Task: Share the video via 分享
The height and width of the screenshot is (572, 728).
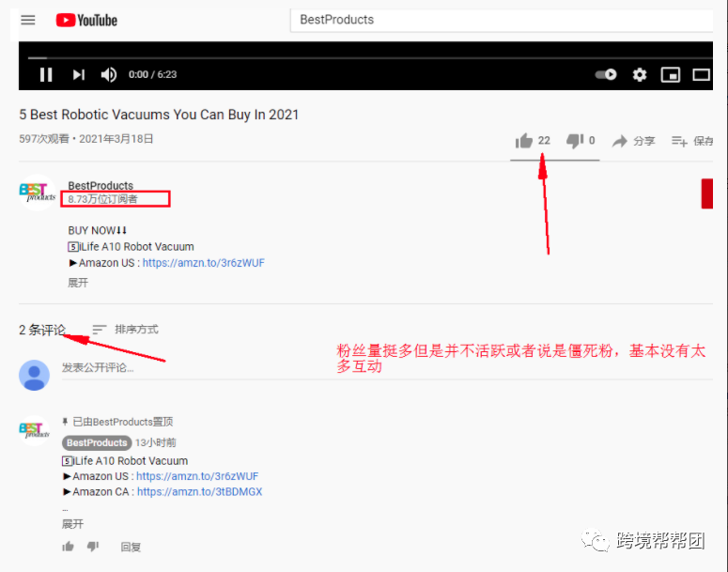Action: [x=633, y=141]
